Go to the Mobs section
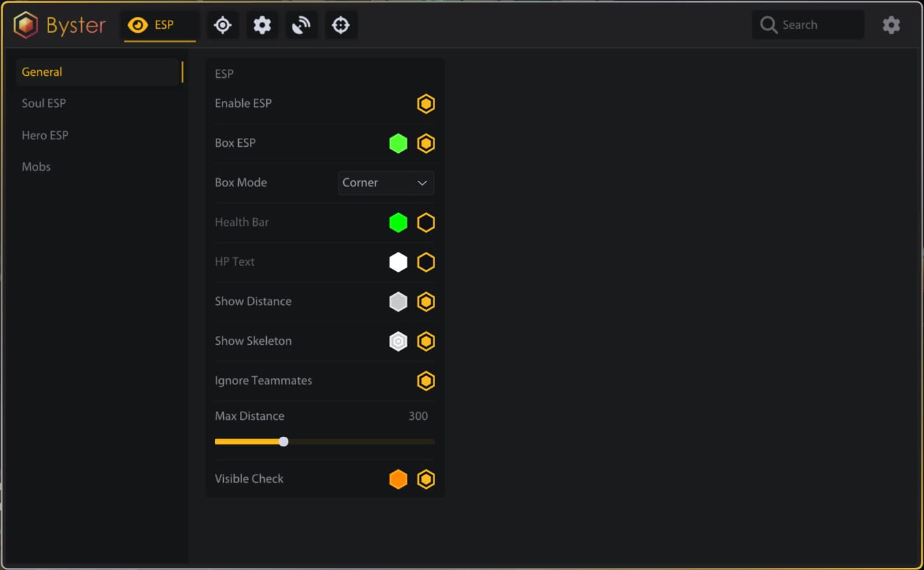The image size is (924, 570). [x=36, y=167]
